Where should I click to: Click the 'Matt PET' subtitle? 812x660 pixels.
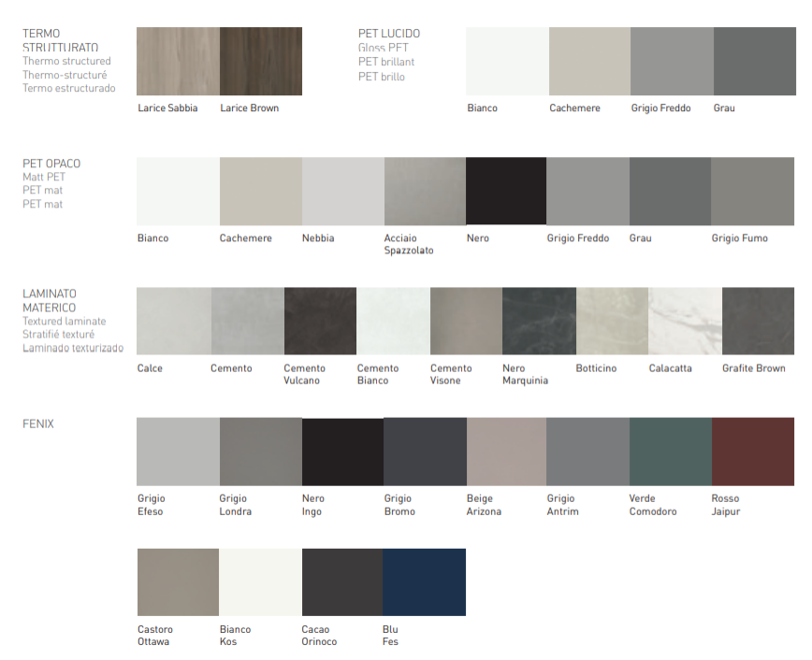(44, 177)
